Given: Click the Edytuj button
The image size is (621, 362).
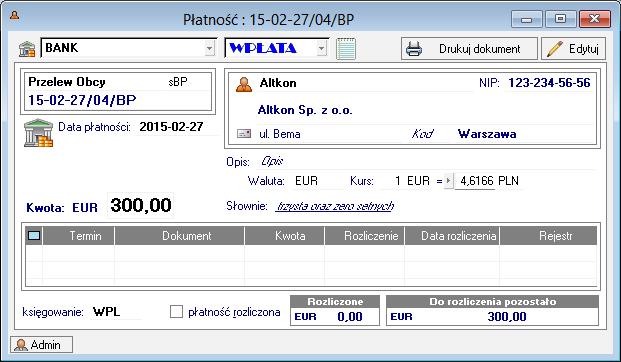Looking at the screenshot, I should click(x=573, y=49).
